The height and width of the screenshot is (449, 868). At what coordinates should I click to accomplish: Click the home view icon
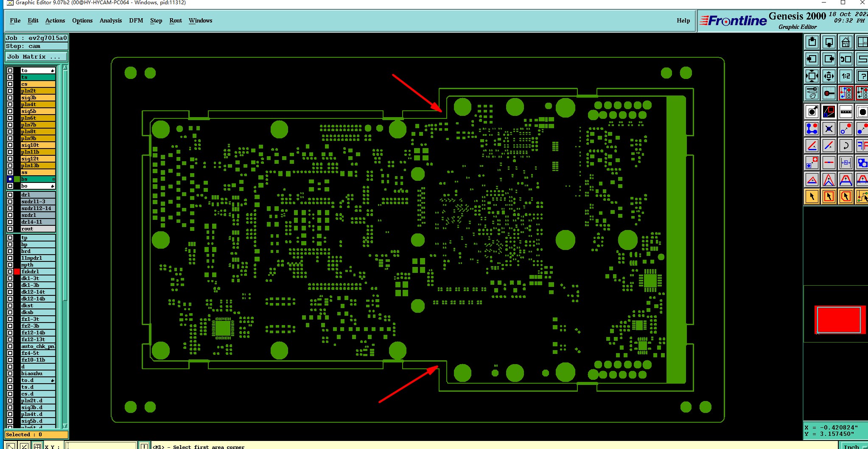click(846, 42)
